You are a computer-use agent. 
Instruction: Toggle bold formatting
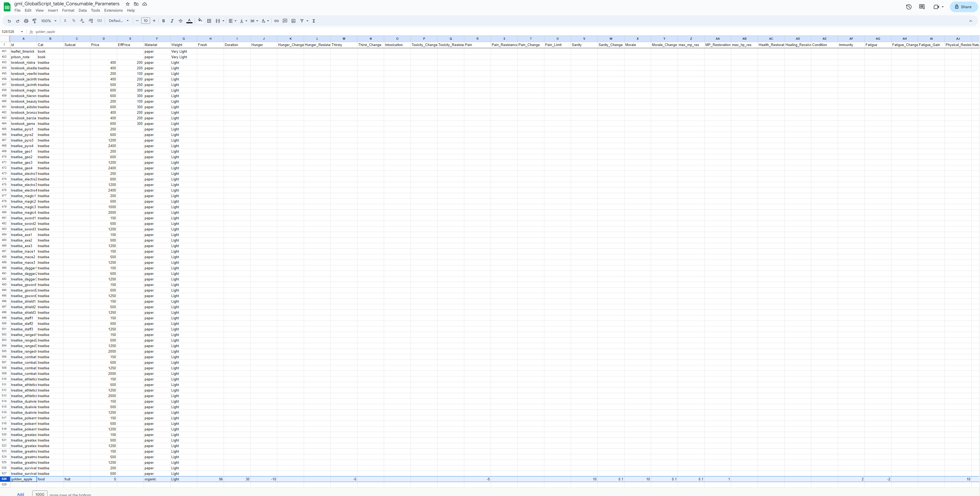click(x=164, y=21)
